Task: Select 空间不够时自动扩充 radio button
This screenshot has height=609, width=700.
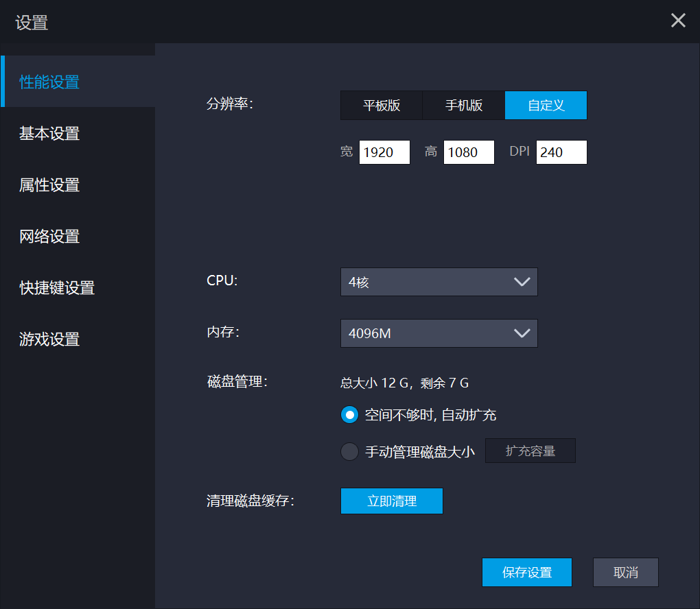Action: coord(350,415)
